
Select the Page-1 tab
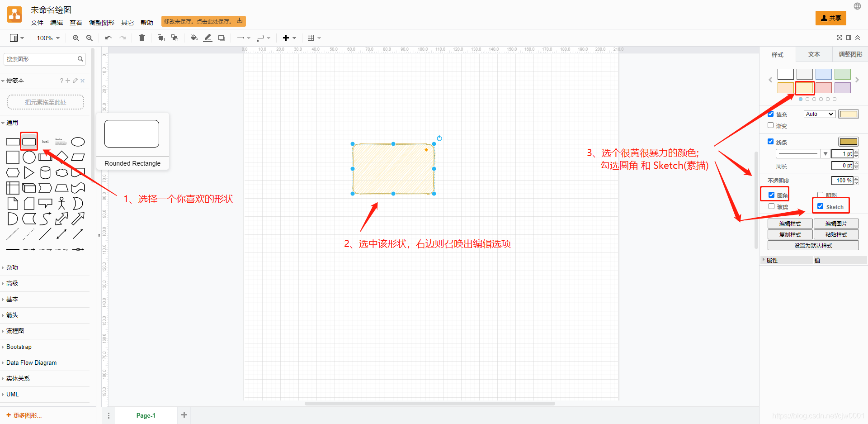tap(146, 415)
